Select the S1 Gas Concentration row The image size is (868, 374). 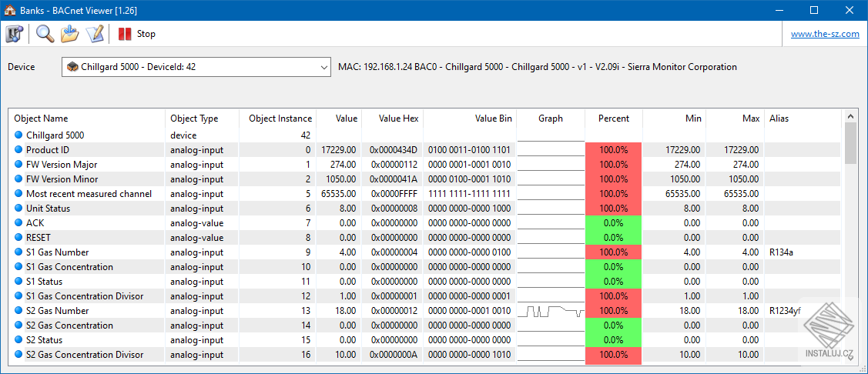tap(426, 267)
